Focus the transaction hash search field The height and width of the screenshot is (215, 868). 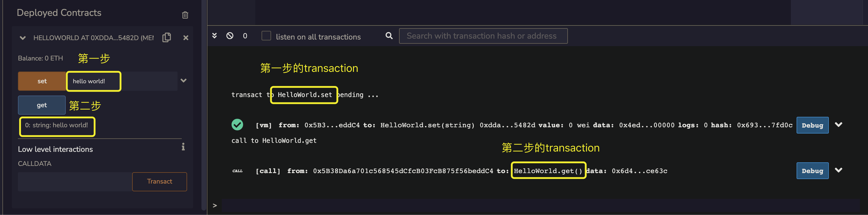click(483, 36)
